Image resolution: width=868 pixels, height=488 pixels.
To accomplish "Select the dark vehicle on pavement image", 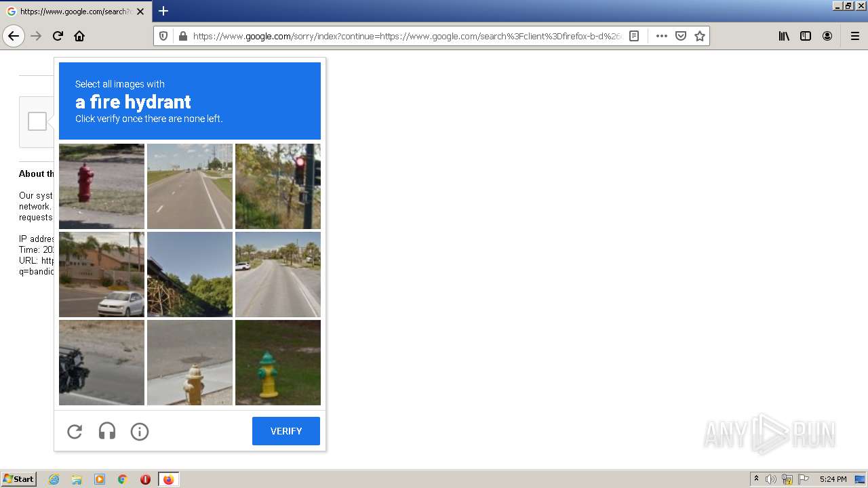I will coord(102,363).
